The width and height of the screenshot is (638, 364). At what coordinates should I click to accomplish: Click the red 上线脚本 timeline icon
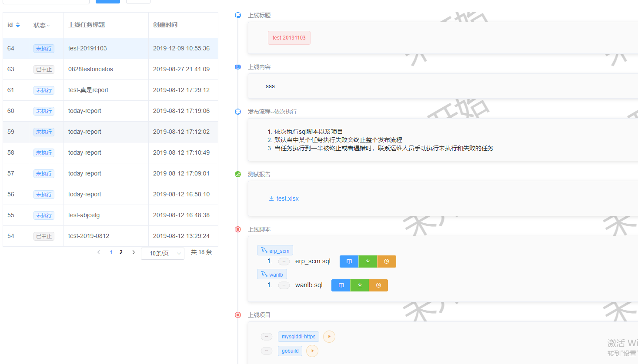[x=238, y=229]
